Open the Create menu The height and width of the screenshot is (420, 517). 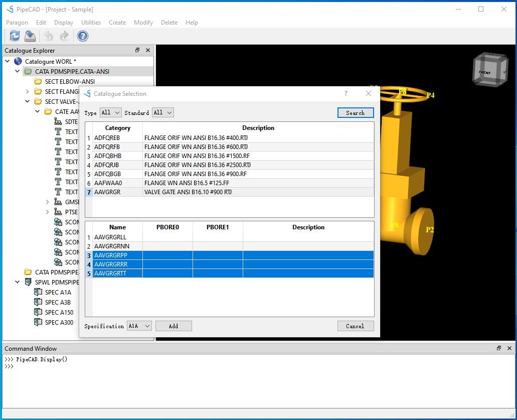coord(117,23)
